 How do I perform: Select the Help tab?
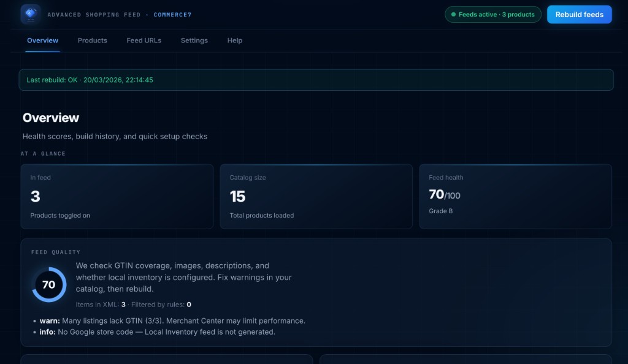tap(234, 40)
